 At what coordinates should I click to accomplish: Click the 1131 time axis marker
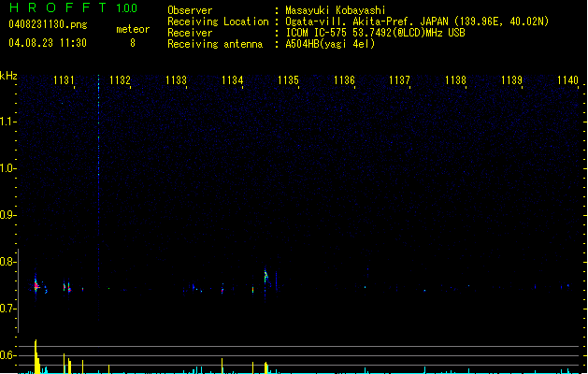64,80
